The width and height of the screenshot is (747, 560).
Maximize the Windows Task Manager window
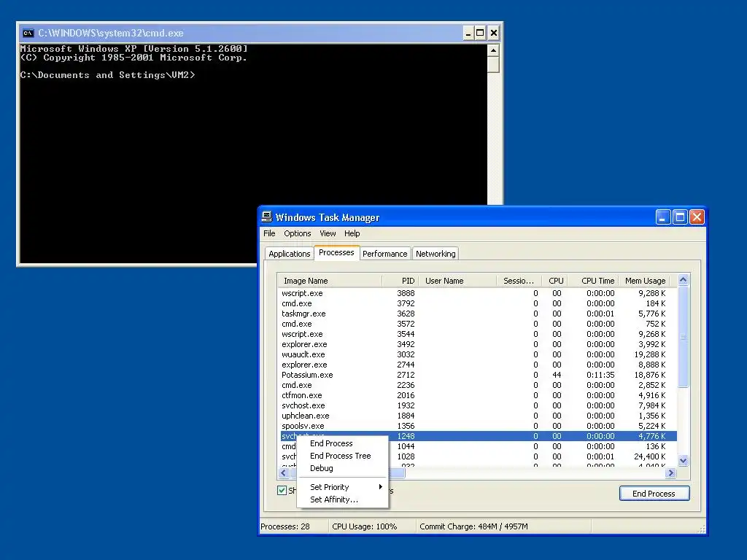[680, 217]
